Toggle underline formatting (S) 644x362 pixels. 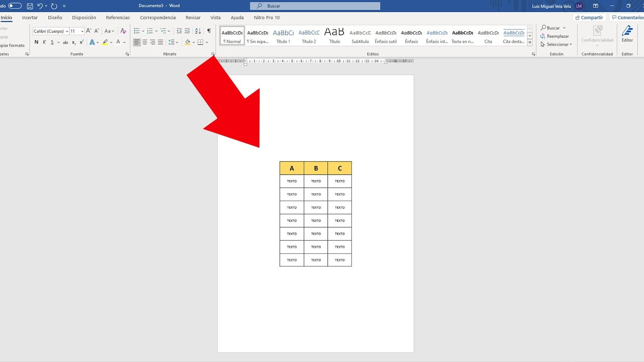52,42
